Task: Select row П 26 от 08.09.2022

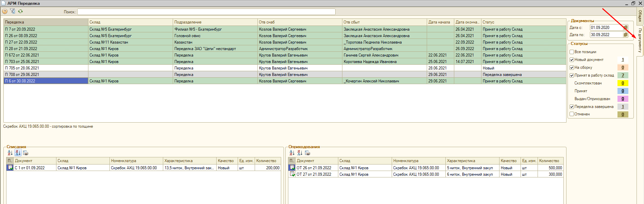Action: pos(285,36)
